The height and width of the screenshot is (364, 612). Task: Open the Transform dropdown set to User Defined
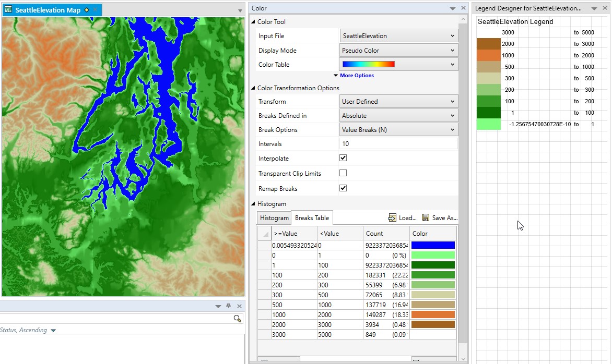pos(398,101)
